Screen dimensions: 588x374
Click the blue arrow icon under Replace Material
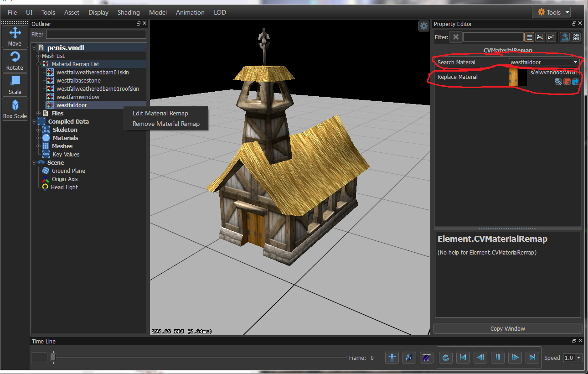[575, 82]
